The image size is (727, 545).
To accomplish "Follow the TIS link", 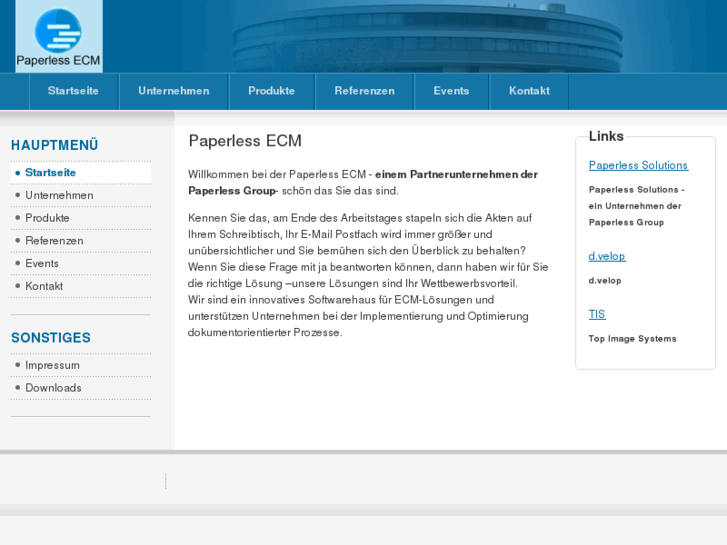I will [x=597, y=314].
